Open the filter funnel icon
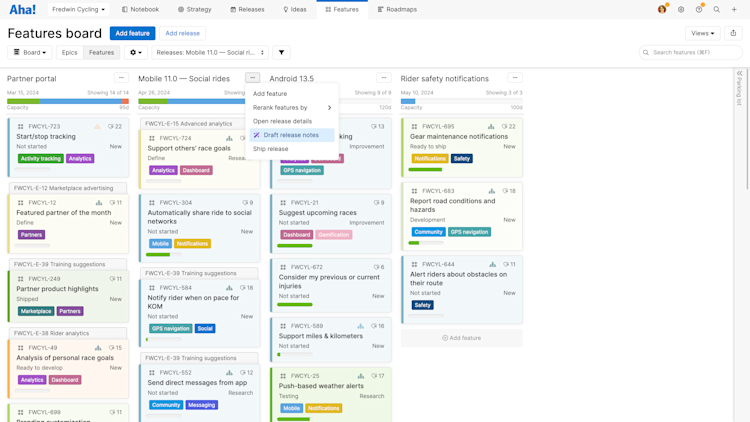Image resolution: width=750 pixels, height=422 pixels. (x=281, y=53)
